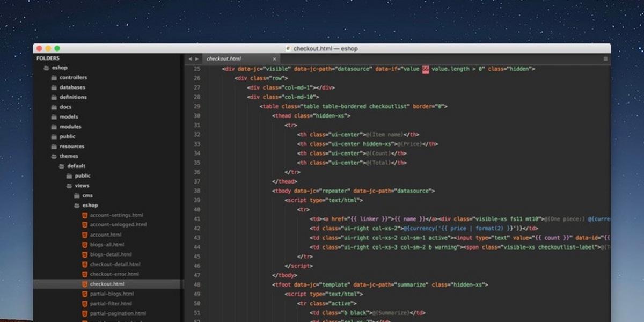Click the HTML5 icon beside account.html
Screen dimensions: 644x322
click(x=84, y=235)
